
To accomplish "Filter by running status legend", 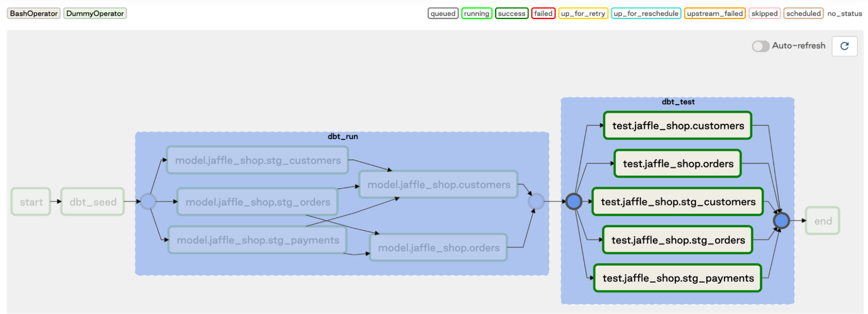I will pyautogui.click(x=476, y=13).
